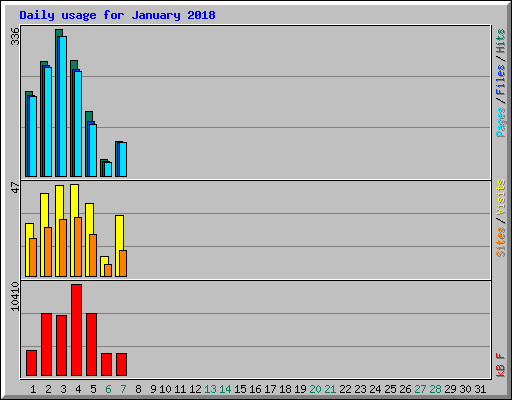Click the blue "Files" legend label

[x=501, y=79]
